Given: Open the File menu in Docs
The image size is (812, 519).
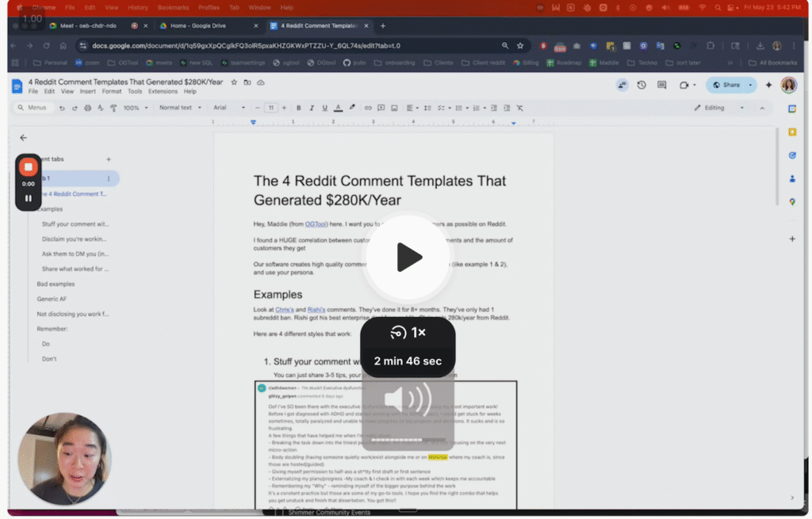Looking at the screenshot, I should (33, 92).
